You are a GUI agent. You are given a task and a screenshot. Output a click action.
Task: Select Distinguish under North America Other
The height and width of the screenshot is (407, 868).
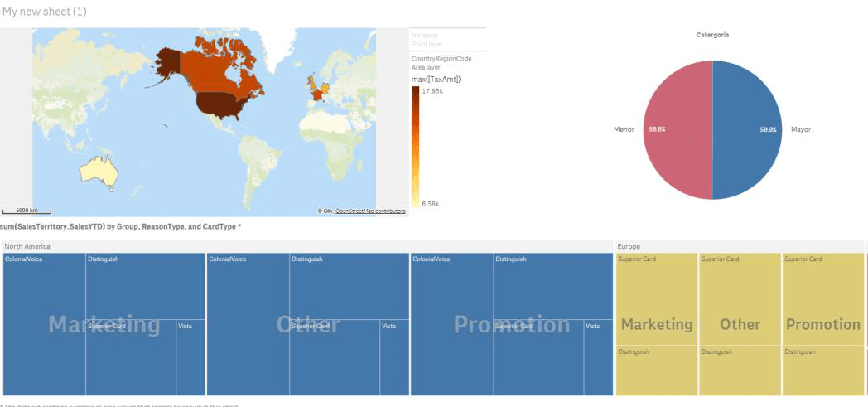(350, 286)
